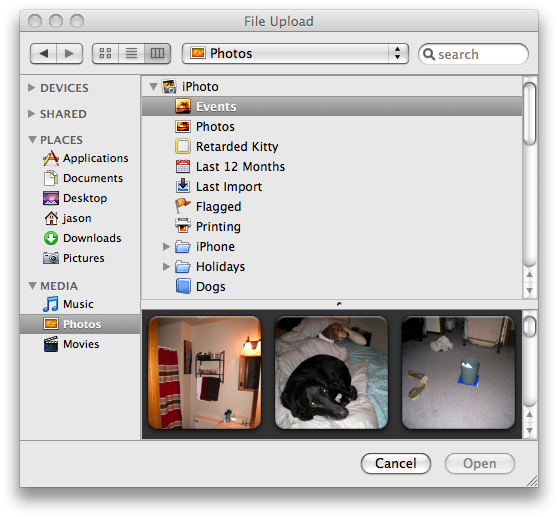Viewport: 558px width, 517px height.
Task: Click the Desktop icon in sidebar
Action: (x=51, y=198)
